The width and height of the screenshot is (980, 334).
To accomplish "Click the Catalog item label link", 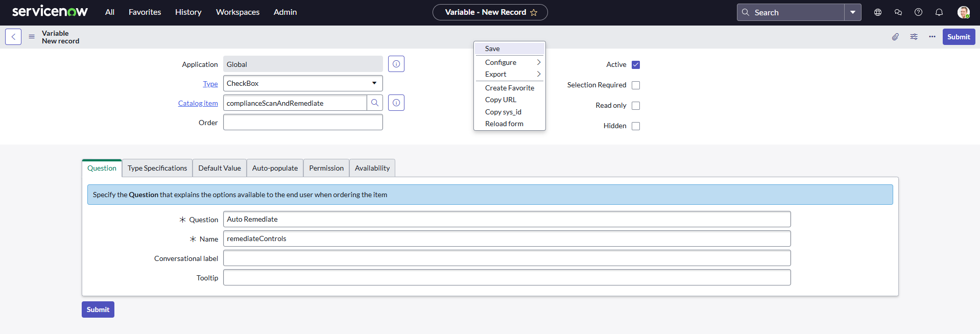I will pos(198,103).
